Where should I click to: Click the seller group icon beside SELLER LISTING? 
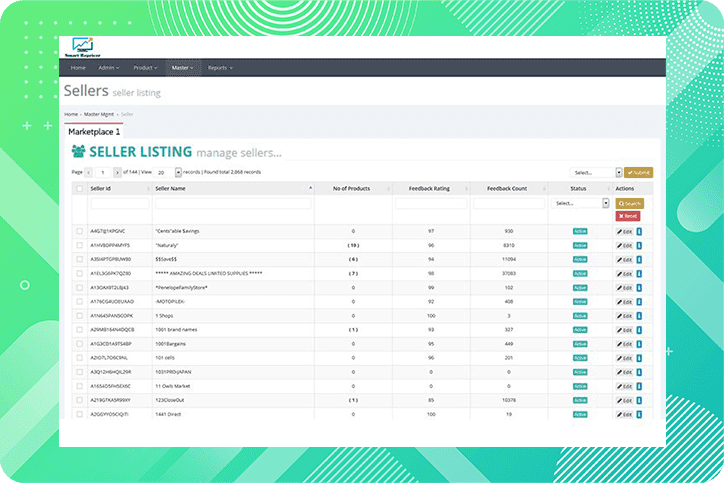[78, 151]
